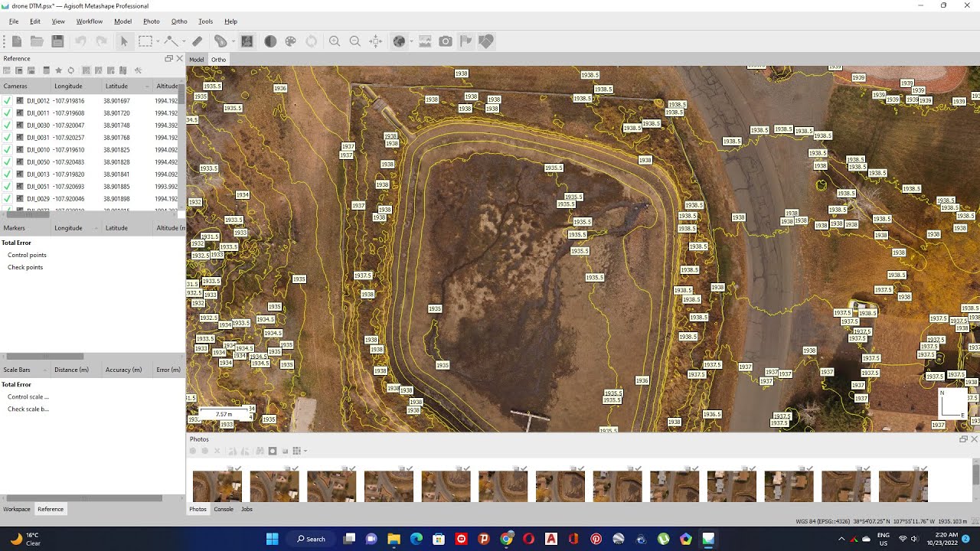Open the photo thumbnail size dropdown arrow
Image resolution: width=980 pixels, height=551 pixels.
coord(305,451)
